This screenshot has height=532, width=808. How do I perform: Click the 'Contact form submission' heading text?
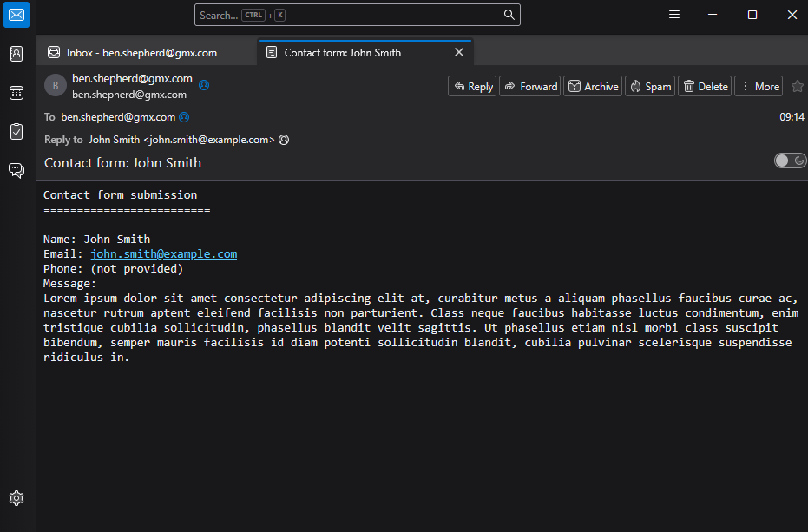(x=120, y=195)
